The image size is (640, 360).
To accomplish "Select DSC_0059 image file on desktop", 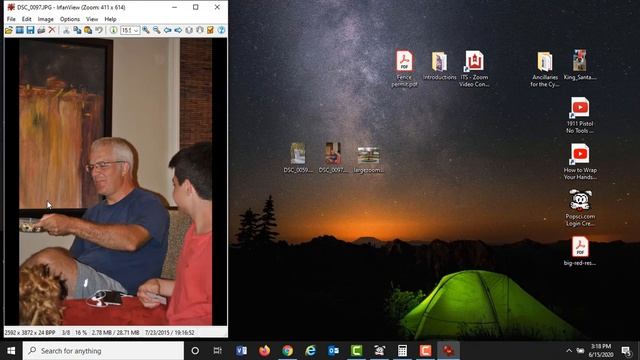I will (x=298, y=158).
